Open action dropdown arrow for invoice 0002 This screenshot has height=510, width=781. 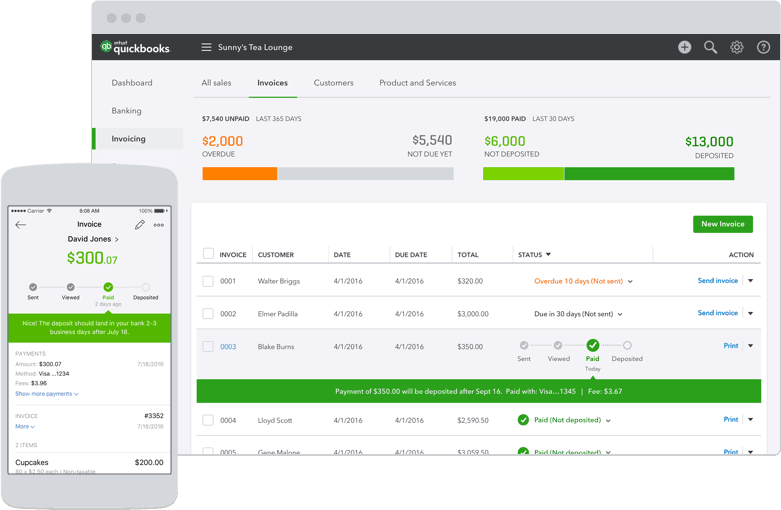751,313
